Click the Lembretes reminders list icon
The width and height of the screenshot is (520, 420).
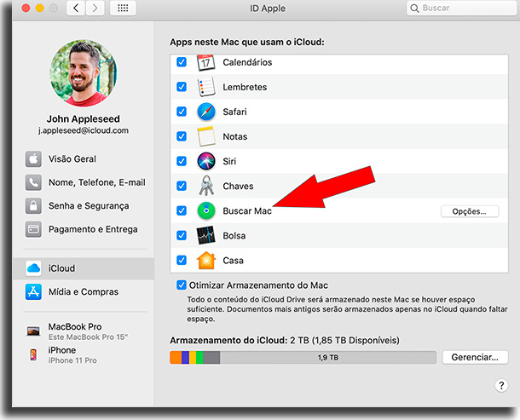tap(206, 87)
